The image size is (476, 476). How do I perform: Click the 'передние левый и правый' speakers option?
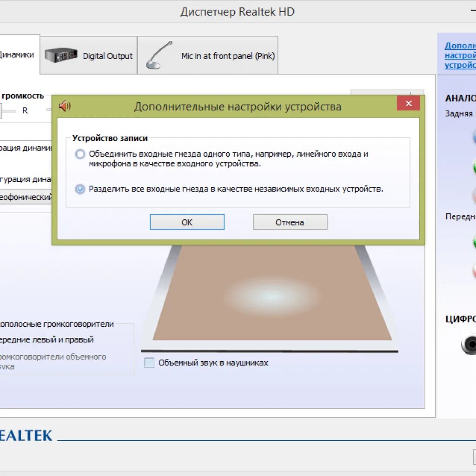[47, 340]
